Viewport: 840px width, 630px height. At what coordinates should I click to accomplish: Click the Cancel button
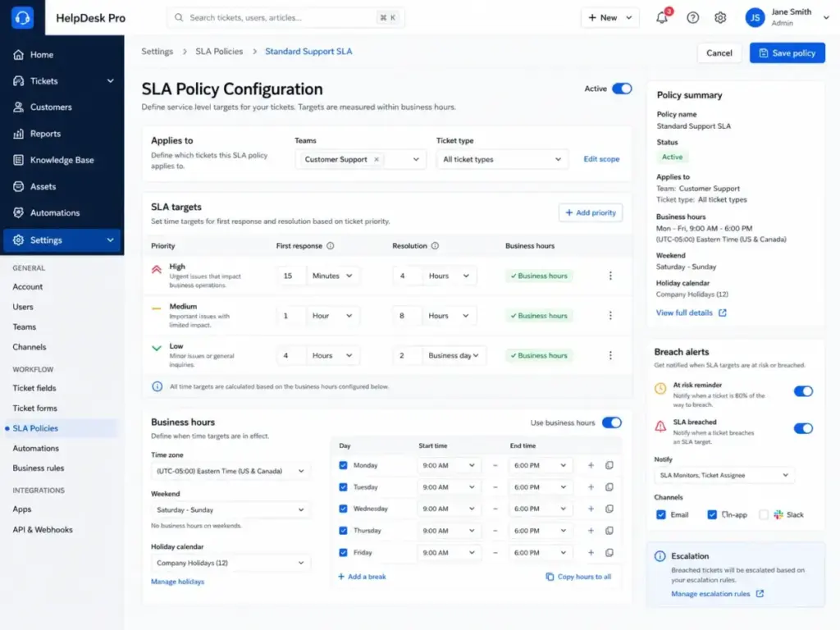tap(719, 53)
